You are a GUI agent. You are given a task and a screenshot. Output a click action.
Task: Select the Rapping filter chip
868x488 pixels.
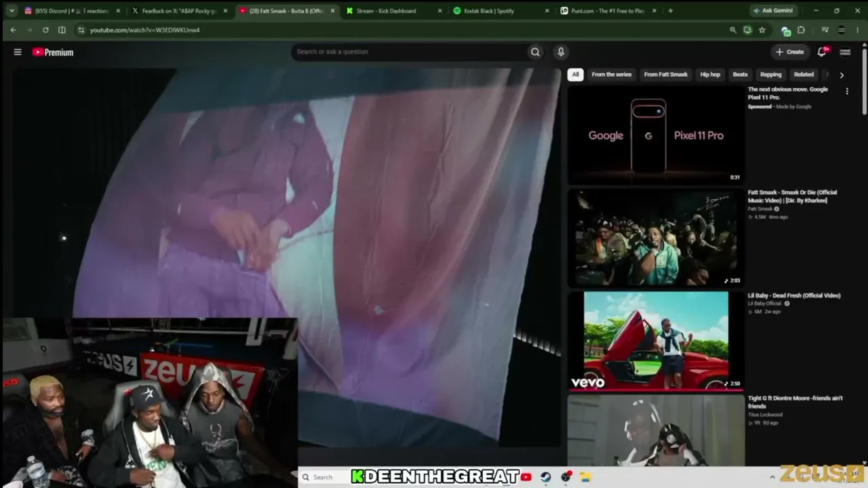click(x=771, y=75)
